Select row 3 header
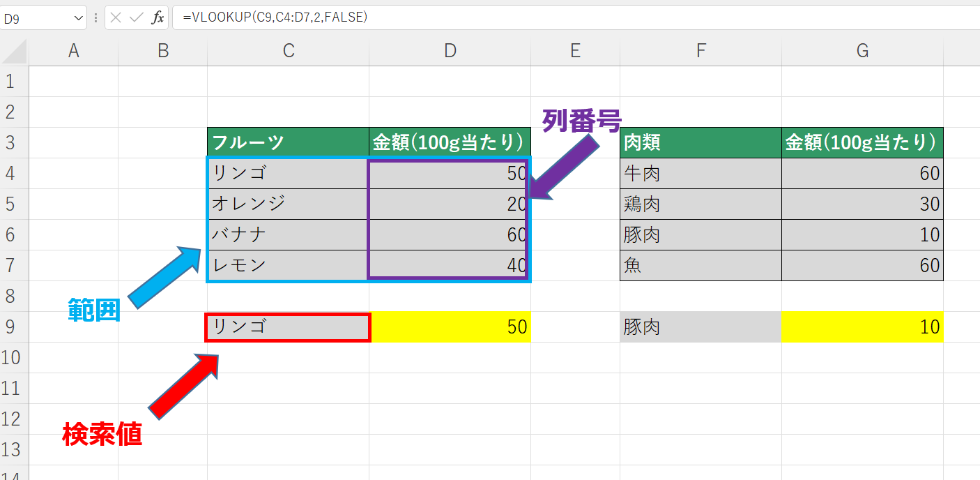The image size is (980, 480). [12, 143]
